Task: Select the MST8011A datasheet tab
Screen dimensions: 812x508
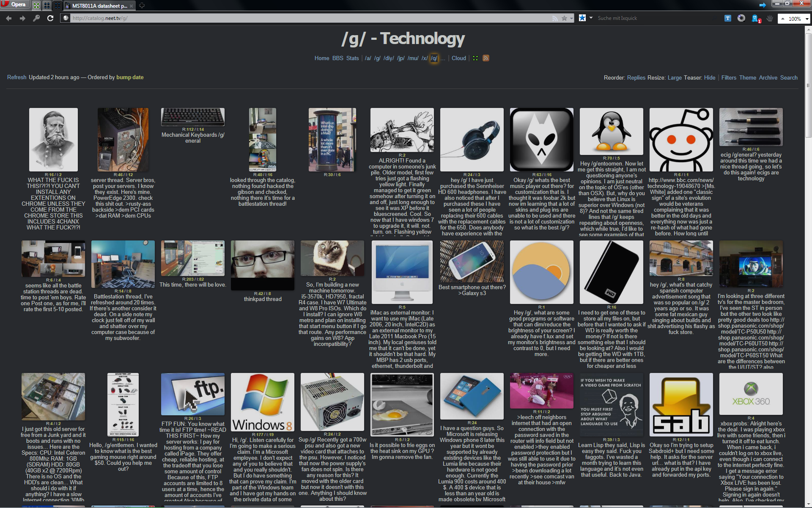Action: pos(99,6)
